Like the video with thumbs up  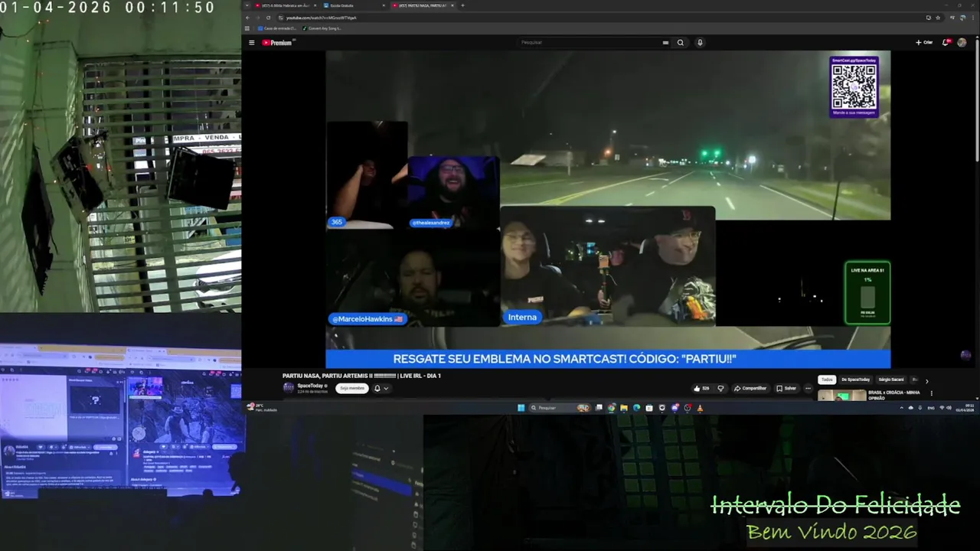click(x=701, y=388)
